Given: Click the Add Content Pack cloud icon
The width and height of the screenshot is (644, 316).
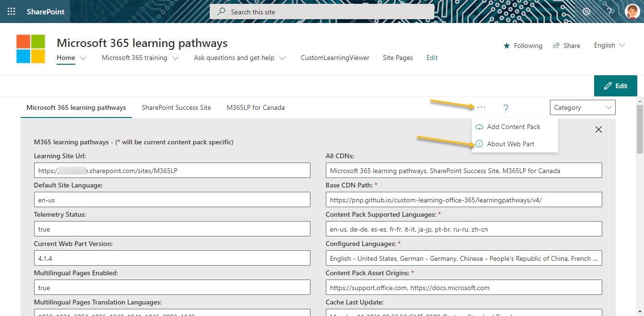Looking at the screenshot, I should (479, 127).
